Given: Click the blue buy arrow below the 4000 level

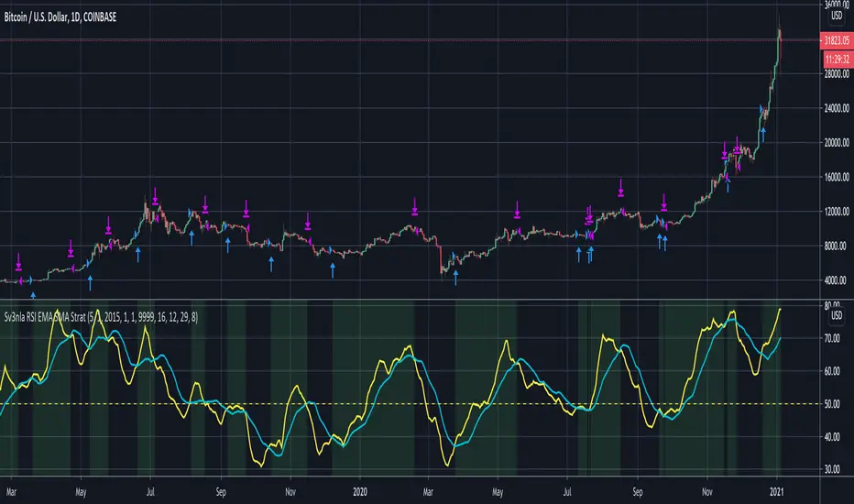Looking at the screenshot, I should click(x=33, y=295).
